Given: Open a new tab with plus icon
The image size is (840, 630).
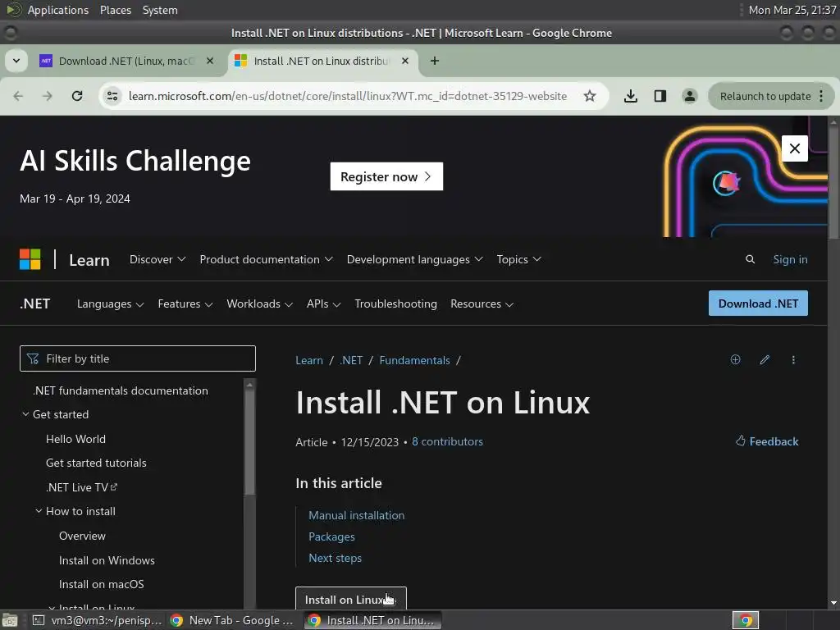Looking at the screenshot, I should 435,61.
